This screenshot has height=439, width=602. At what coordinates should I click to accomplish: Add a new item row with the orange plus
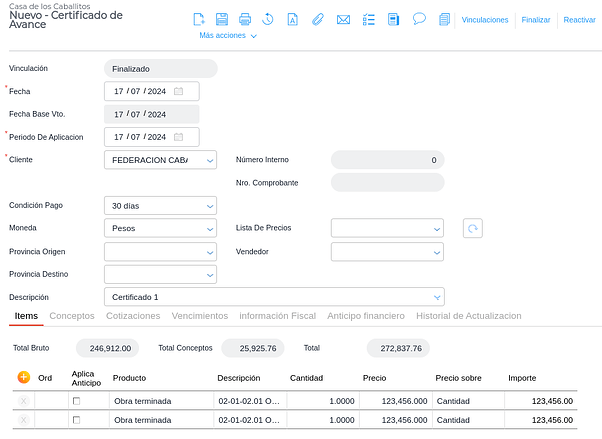coord(24,378)
